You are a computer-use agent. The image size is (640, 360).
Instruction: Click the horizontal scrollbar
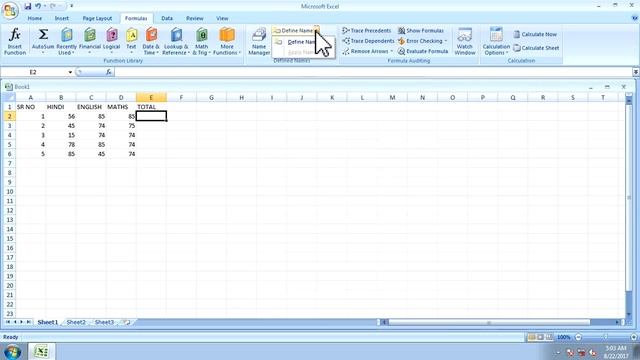(489, 322)
